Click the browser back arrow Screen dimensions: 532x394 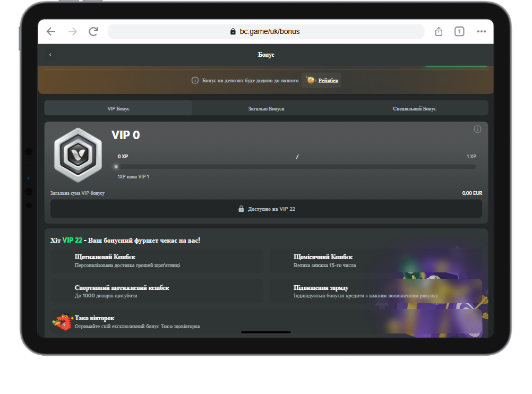pyautogui.click(x=51, y=31)
